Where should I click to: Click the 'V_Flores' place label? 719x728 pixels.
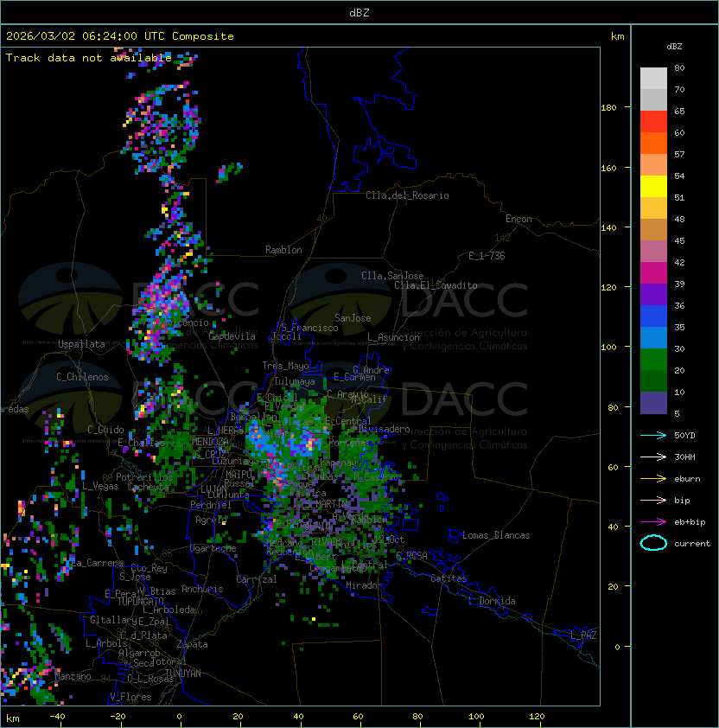[x=130, y=697]
